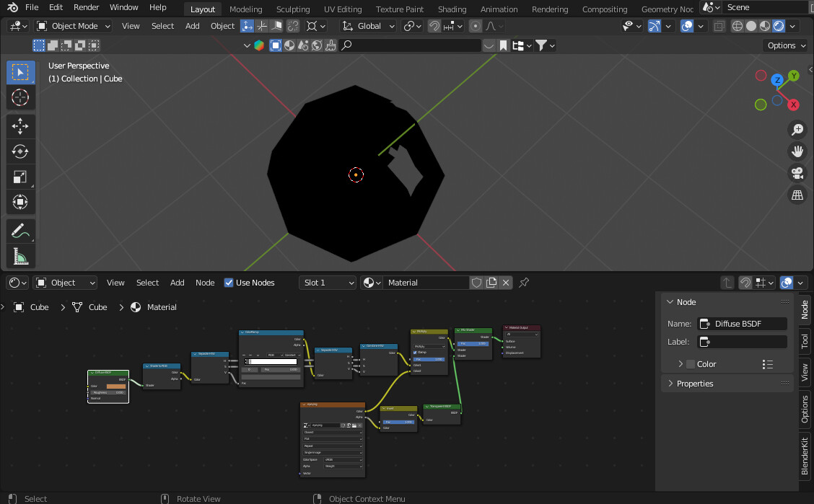Open the node editor Add menu
The width and height of the screenshot is (814, 504).
point(177,283)
